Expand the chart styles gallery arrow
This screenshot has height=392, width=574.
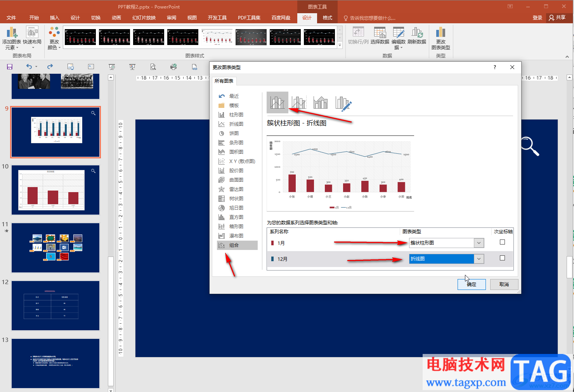340,45
